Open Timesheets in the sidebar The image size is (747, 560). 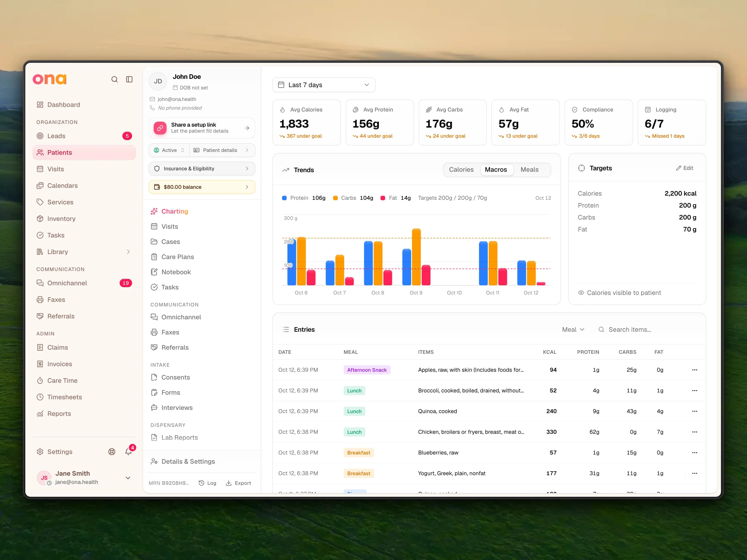point(84,397)
